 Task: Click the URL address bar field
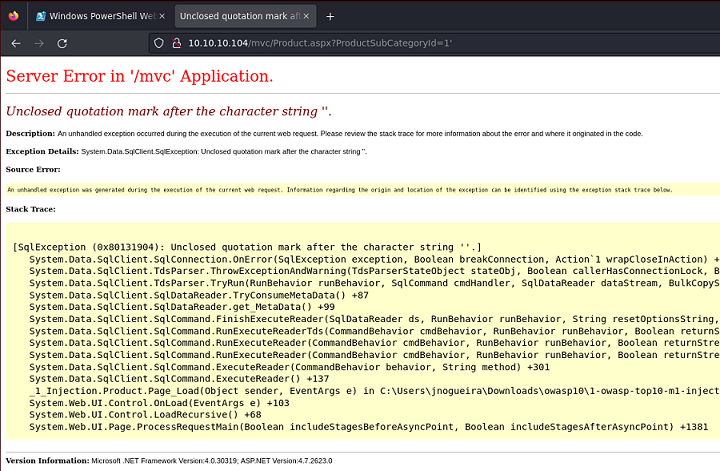point(400,43)
